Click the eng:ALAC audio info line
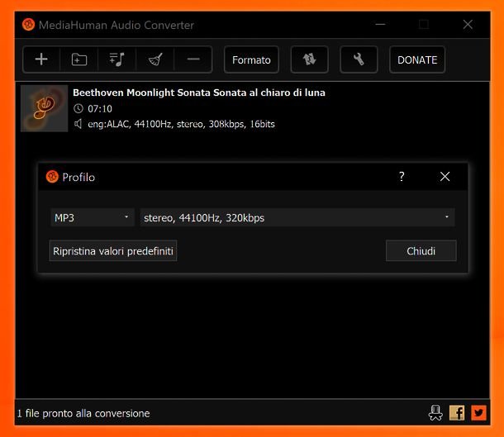Screen dimensions: 504x437 pos(181,124)
